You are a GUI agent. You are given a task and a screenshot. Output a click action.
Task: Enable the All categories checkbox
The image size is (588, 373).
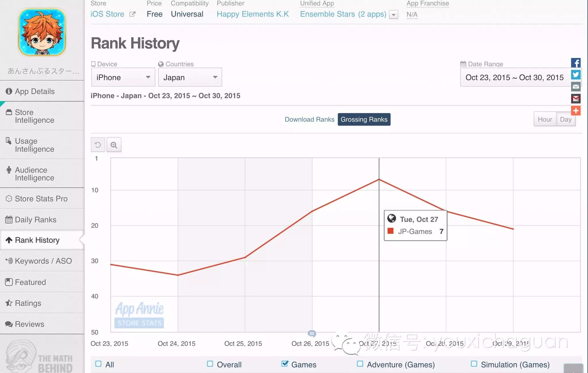tap(98, 364)
